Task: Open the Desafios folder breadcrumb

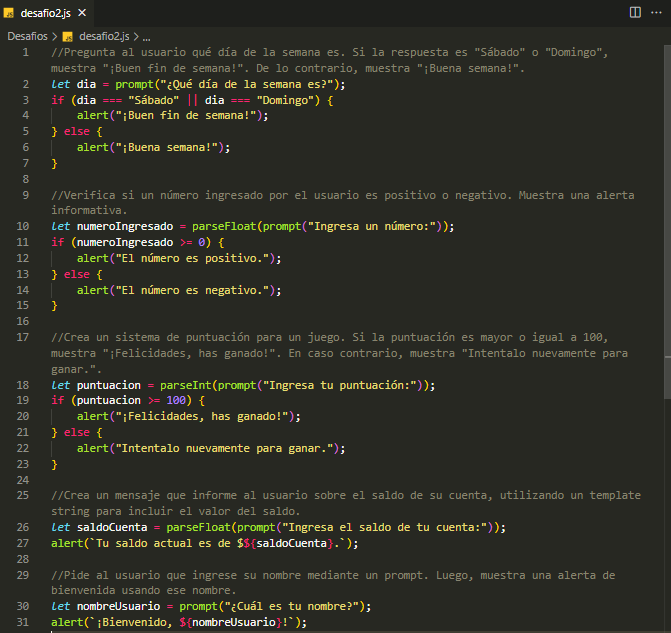Action: coord(27,35)
